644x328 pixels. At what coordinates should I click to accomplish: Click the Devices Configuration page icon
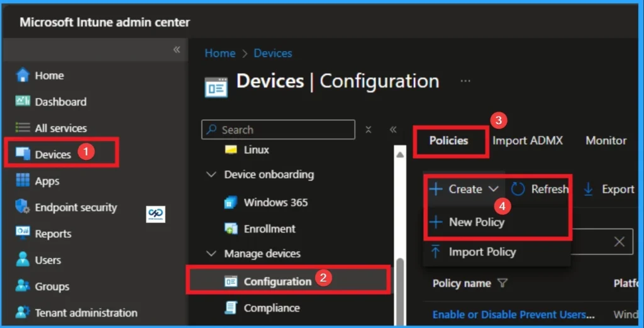[x=216, y=87]
